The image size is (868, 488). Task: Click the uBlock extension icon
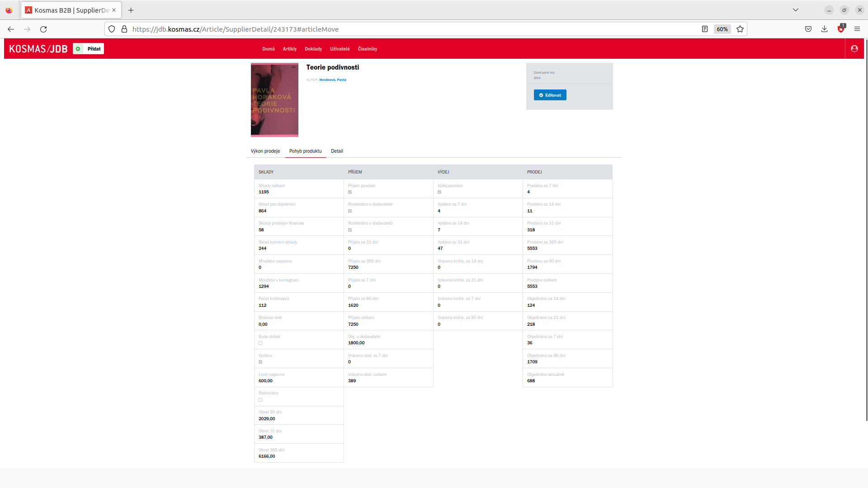coord(840,29)
